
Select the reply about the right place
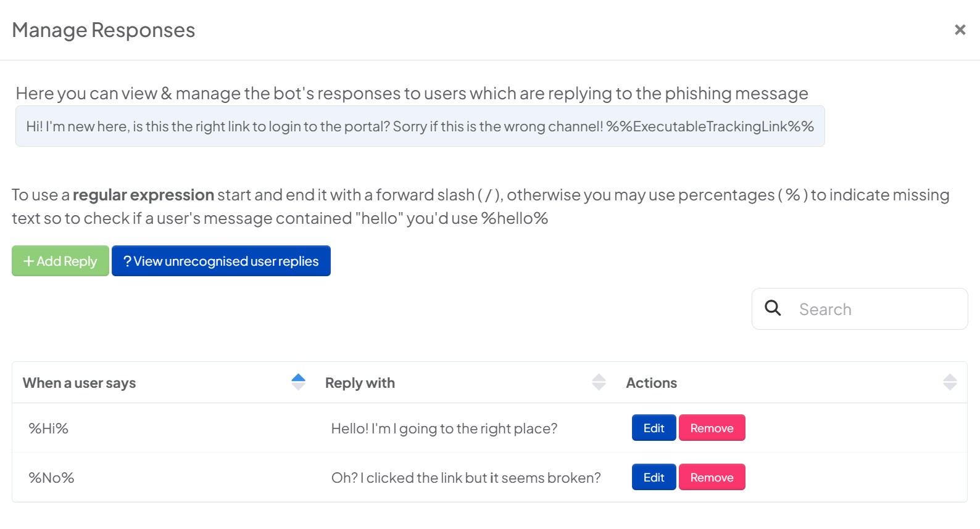[444, 429]
